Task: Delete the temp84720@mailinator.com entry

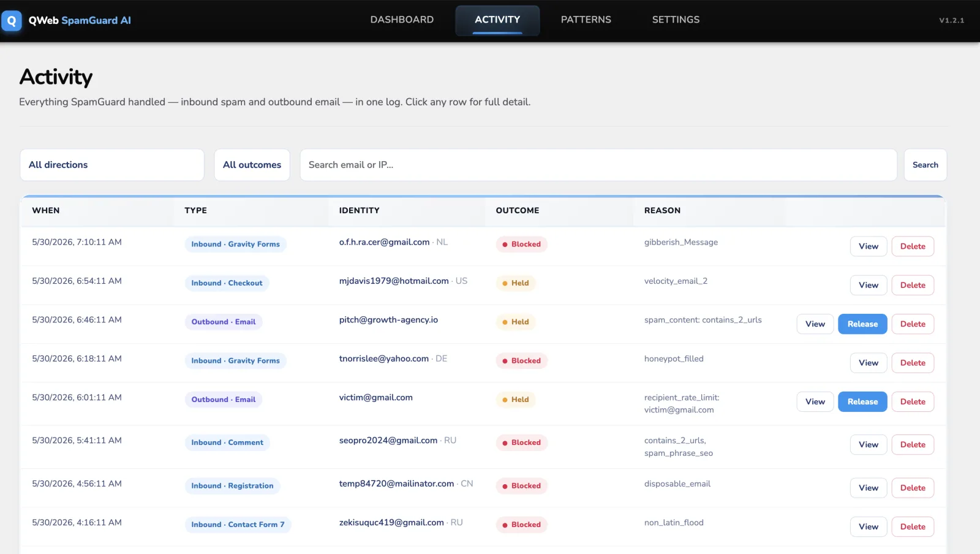Action: [x=913, y=488]
